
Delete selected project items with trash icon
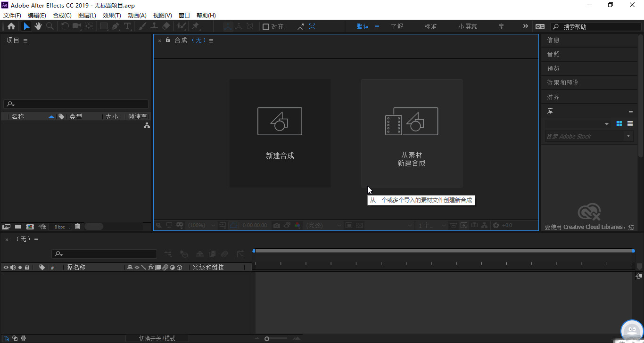(x=78, y=227)
